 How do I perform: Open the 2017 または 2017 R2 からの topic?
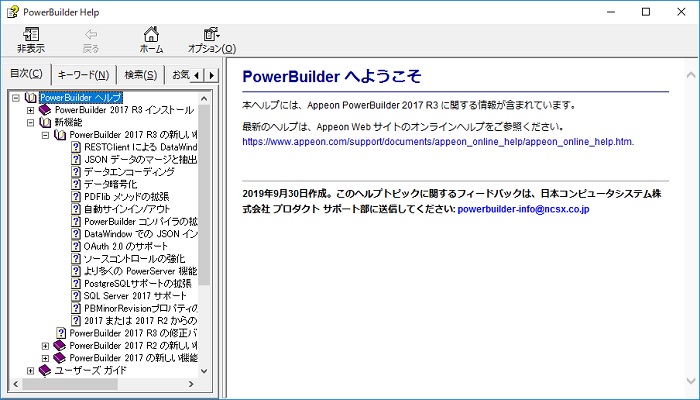click(140, 321)
